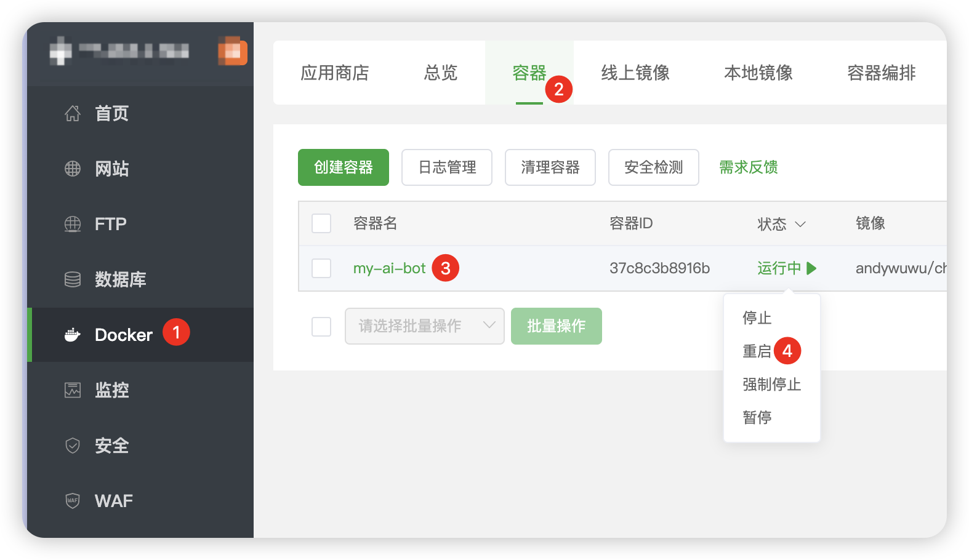969x560 pixels.
Task: Open the 运行中 status dropdown
Action: click(779, 268)
